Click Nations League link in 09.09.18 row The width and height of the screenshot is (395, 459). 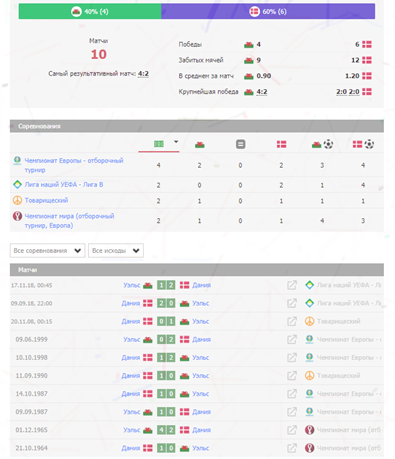coord(349,303)
